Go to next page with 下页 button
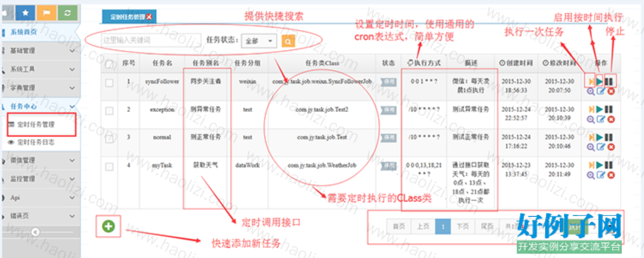Screen dimensions: 644x258 [x=463, y=226]
